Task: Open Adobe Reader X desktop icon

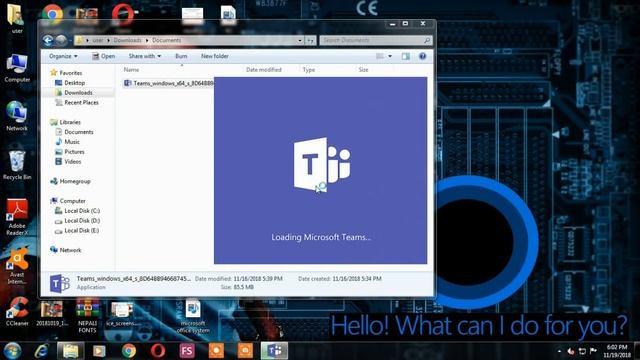Action: (17, 217)
